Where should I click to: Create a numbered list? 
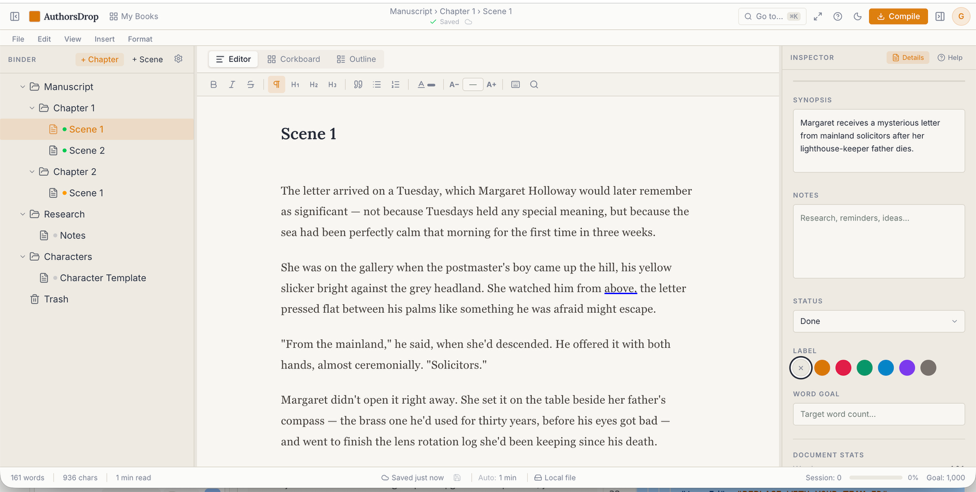click(x=395, y=85)
